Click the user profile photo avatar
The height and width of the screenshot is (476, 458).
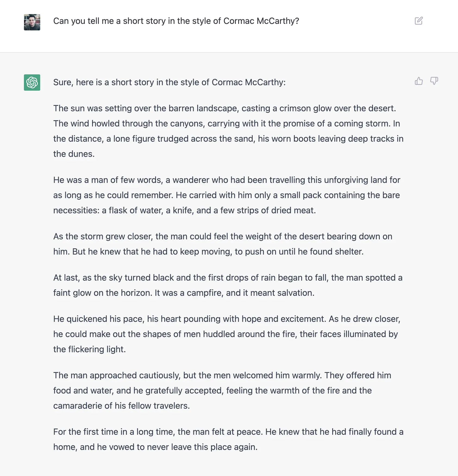coord(32,22)
